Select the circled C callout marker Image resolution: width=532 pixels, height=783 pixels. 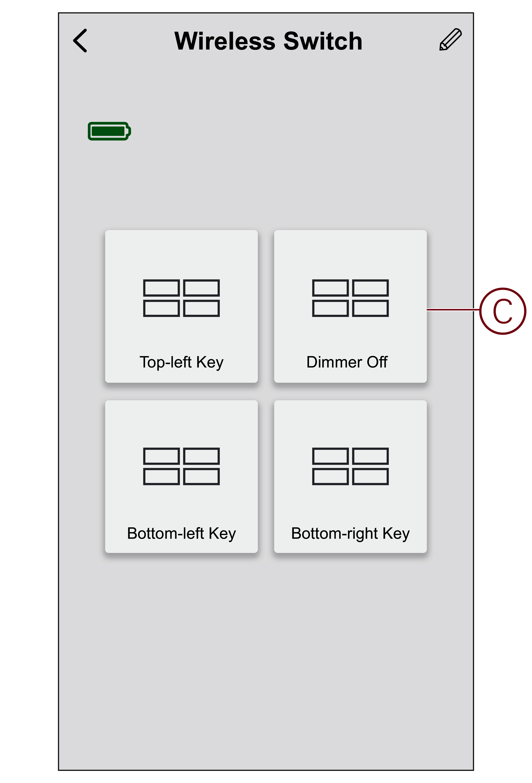(x=502, y=311)
